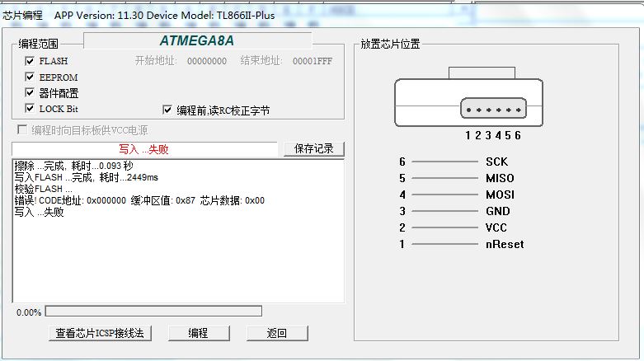Screen dimensions: 644x361
Task: Click the SCK pin label
Action: [496, 162]
